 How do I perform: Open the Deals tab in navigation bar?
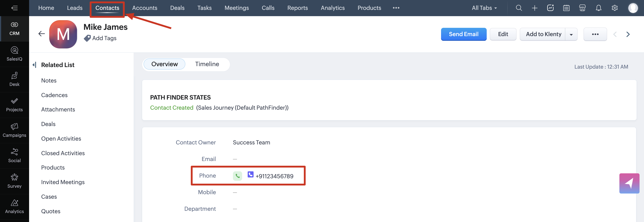click(x=177, y=8)
